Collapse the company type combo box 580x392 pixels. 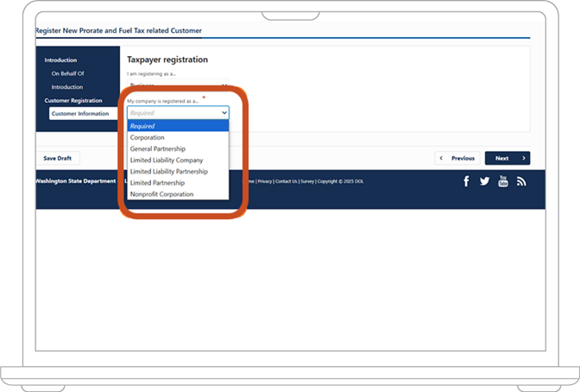[178, 112]
